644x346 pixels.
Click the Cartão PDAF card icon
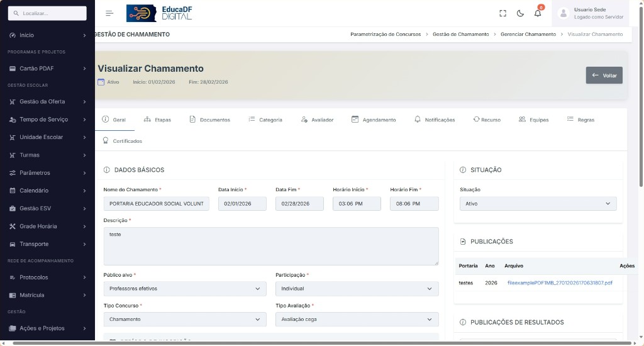click(x=13, y=69)
